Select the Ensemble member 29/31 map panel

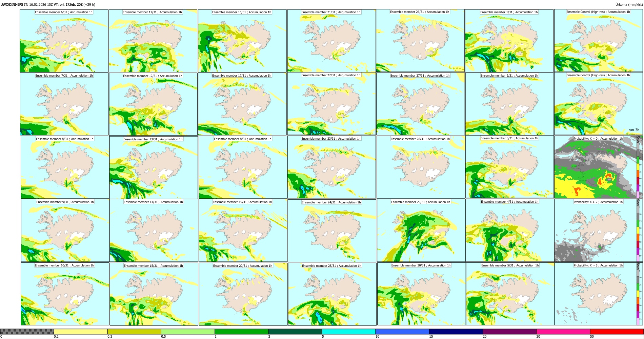421,231
